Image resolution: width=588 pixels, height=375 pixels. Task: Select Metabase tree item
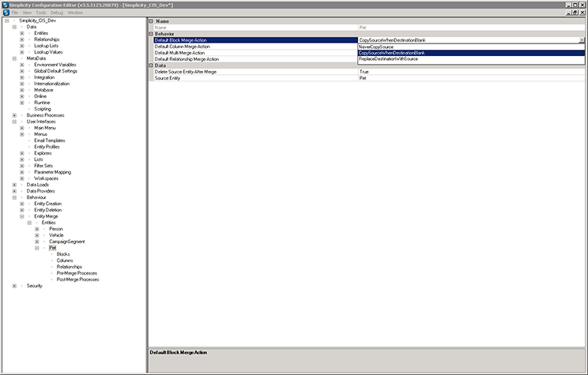coord(43,90)
